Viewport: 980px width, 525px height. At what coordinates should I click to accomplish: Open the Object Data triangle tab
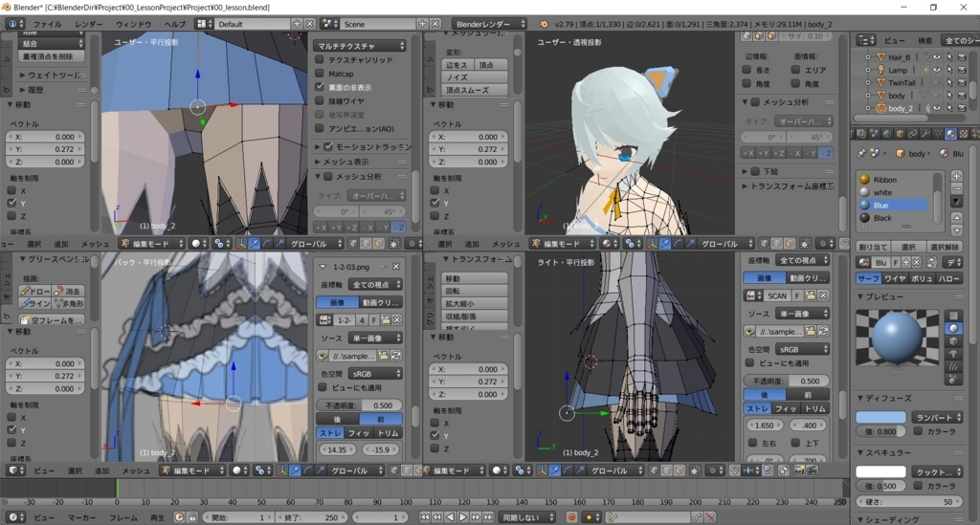coord(938,134)
